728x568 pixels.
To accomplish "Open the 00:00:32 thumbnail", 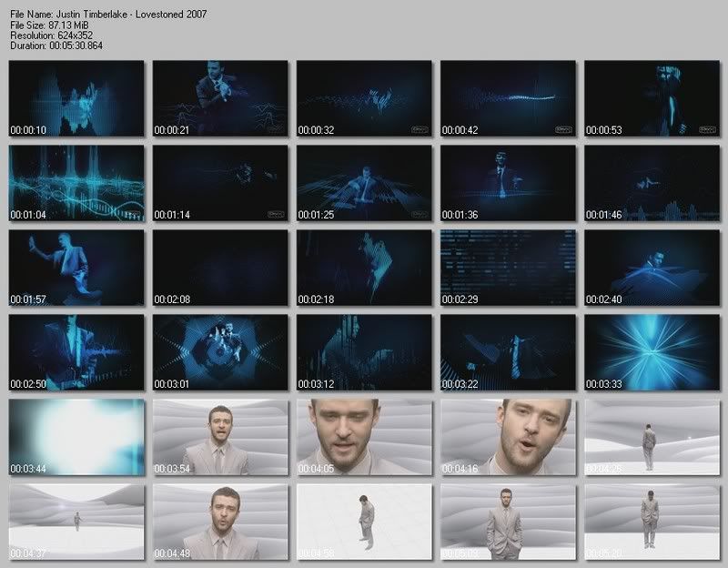I will click(364, 98).
